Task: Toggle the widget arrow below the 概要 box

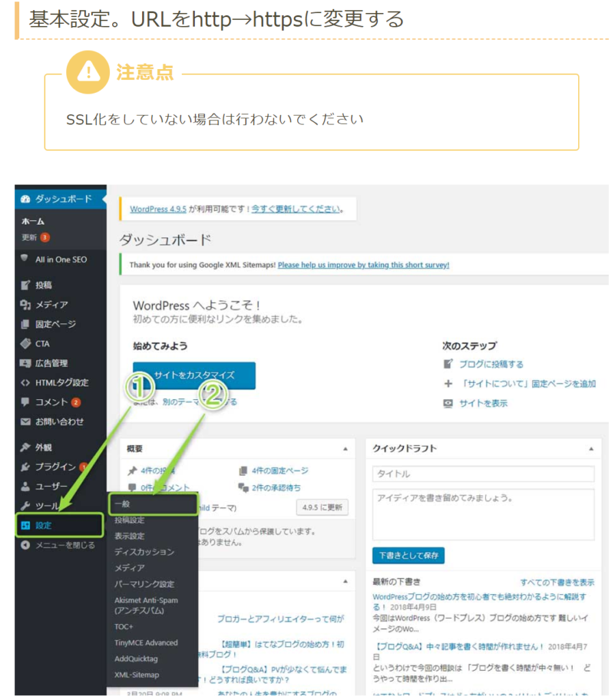Action: tap(345, 581)
